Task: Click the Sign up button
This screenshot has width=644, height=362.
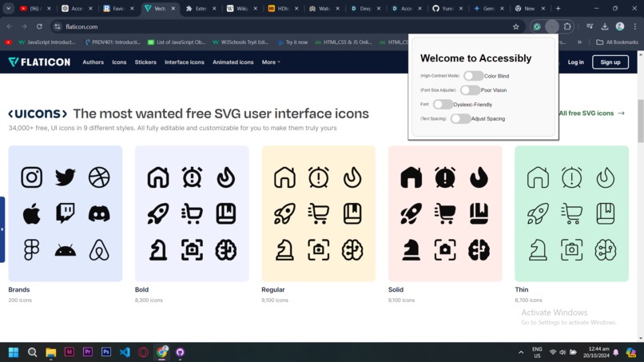Action: (610, 62)
